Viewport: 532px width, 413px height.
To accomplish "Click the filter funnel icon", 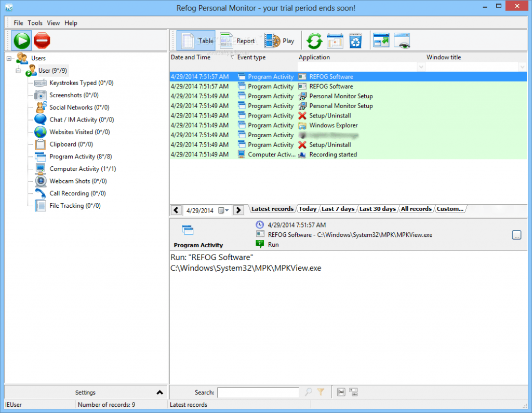I will tap(321, 392).
